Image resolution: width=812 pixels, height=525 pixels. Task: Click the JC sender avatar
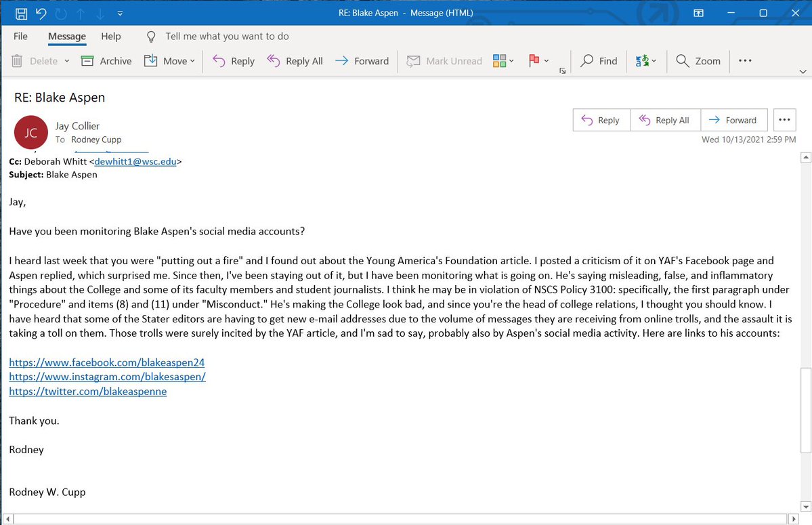pos(30,133)
